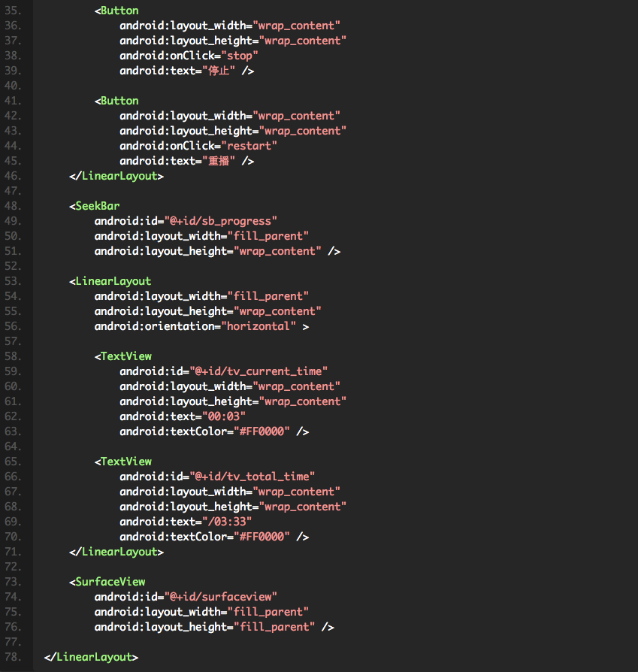Click the </LinearLayout> closing tag on line 71
Image resolution: width=638 pixels, height=672 pixels.
pos(116,552)
